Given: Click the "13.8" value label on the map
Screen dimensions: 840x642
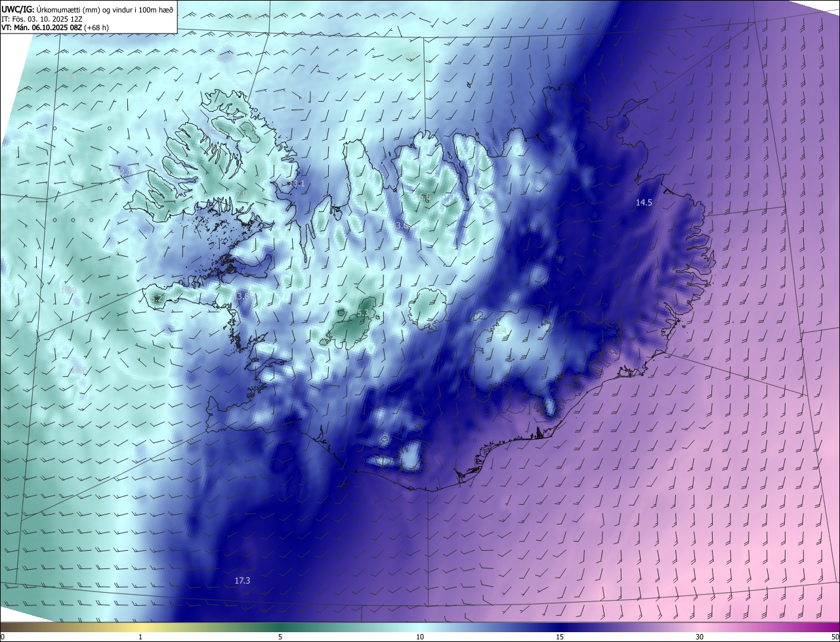Looking at the screenshot, I should point(241,296).
